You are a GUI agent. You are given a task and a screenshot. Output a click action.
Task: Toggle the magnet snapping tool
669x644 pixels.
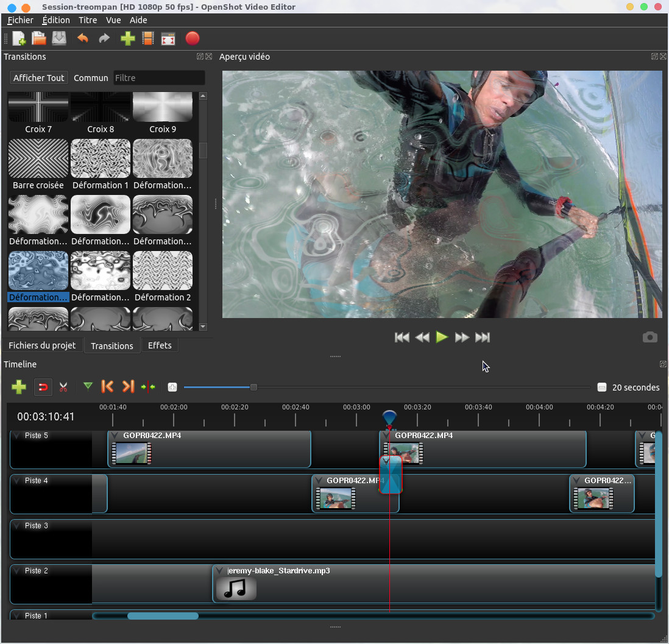point(43,387)
